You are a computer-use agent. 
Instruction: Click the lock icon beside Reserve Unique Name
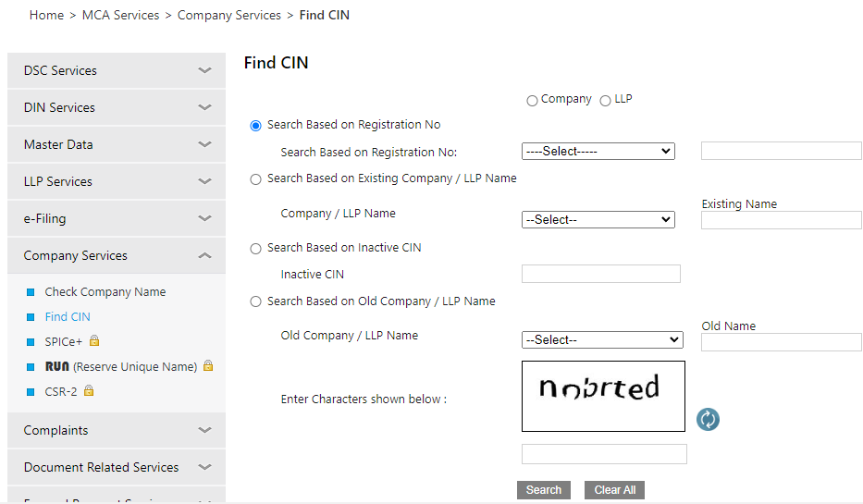(208, 366)
